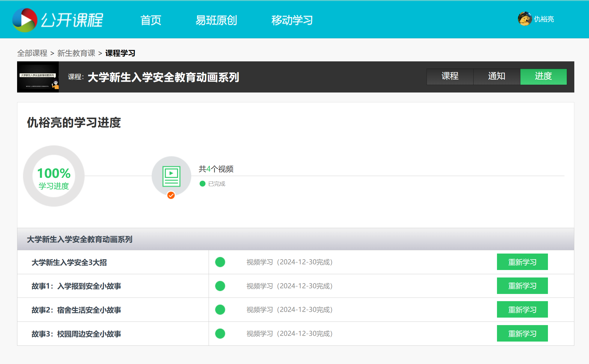
Task: Go to 首页 in top navigation
Action: [151, 20]
